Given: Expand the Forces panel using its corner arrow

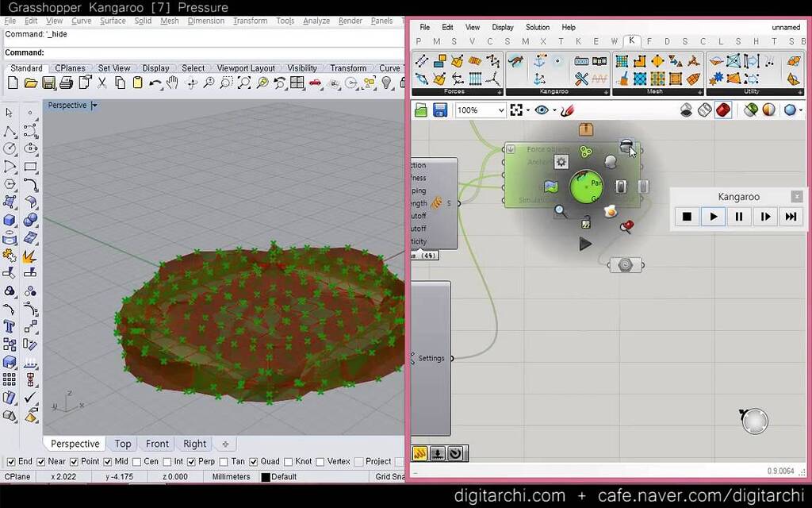Looking at the screenshot, I should (500, 92).
